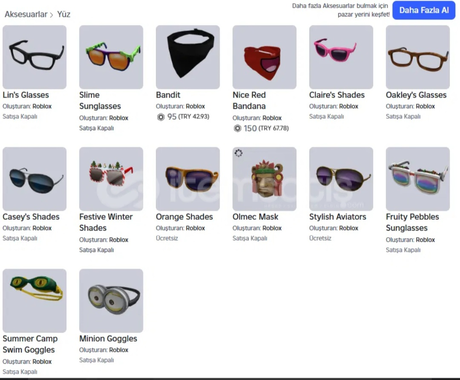This screenshot has width=460, height=380.
Task: Open the Oakley's Glasses title link
Action: 416,95
